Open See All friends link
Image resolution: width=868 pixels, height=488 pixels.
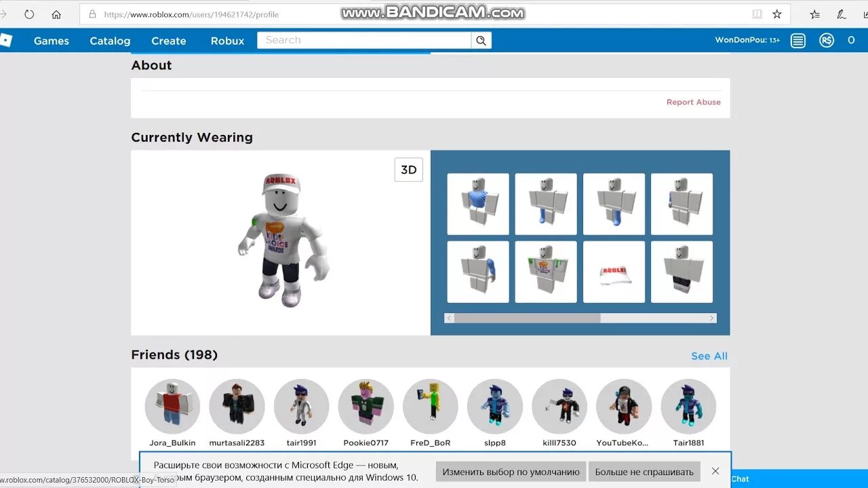click(x=709, y=356)
